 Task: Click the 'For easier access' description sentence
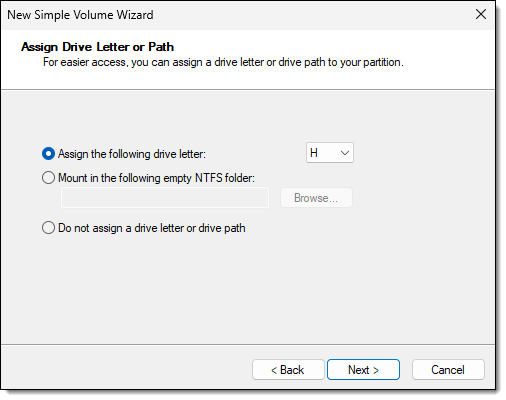pos(223,62)
